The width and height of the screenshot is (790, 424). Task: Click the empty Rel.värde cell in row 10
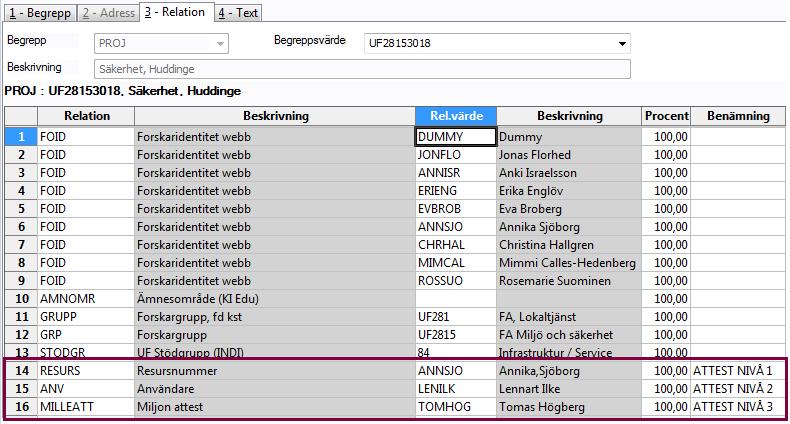click(x=455, y=299)
